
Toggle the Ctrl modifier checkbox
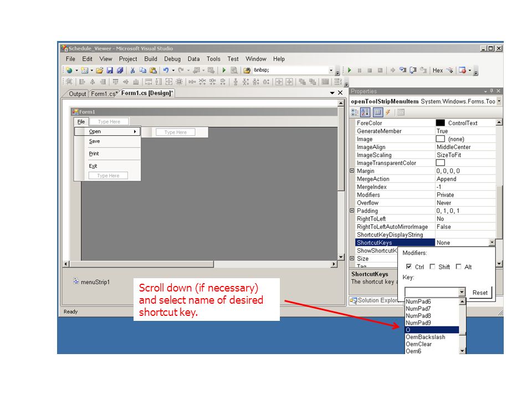click(x=409, y=267)
